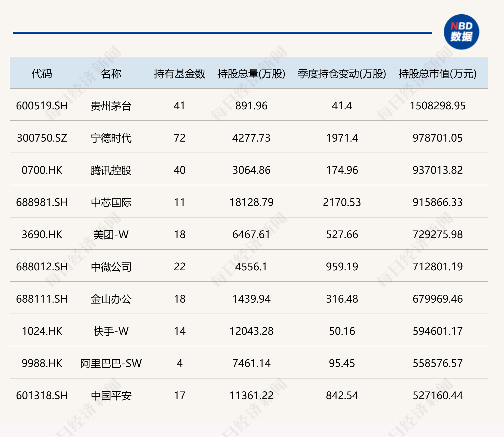
Task: Click quarterly change 95.45
Action: pos(342,363)
